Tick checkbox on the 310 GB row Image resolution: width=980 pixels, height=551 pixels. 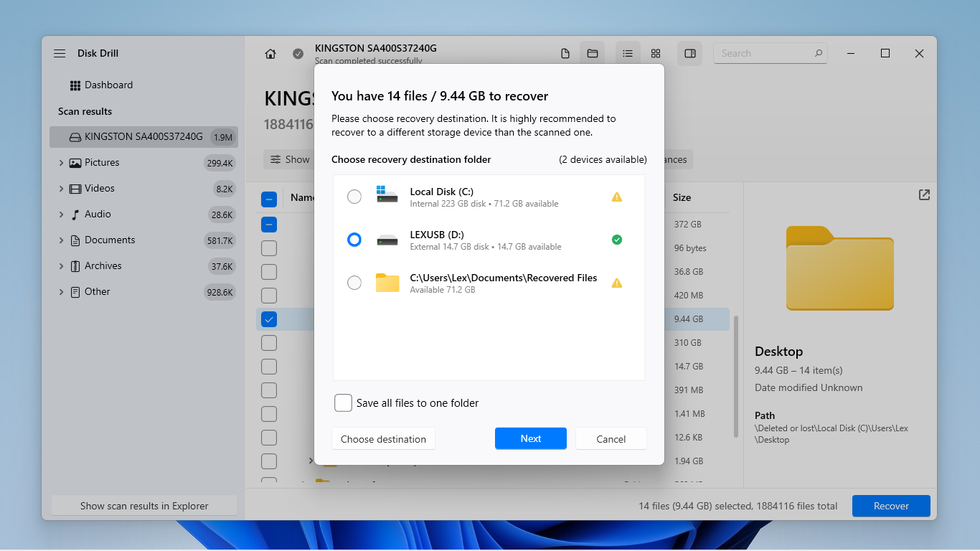[x=269, y=343]
